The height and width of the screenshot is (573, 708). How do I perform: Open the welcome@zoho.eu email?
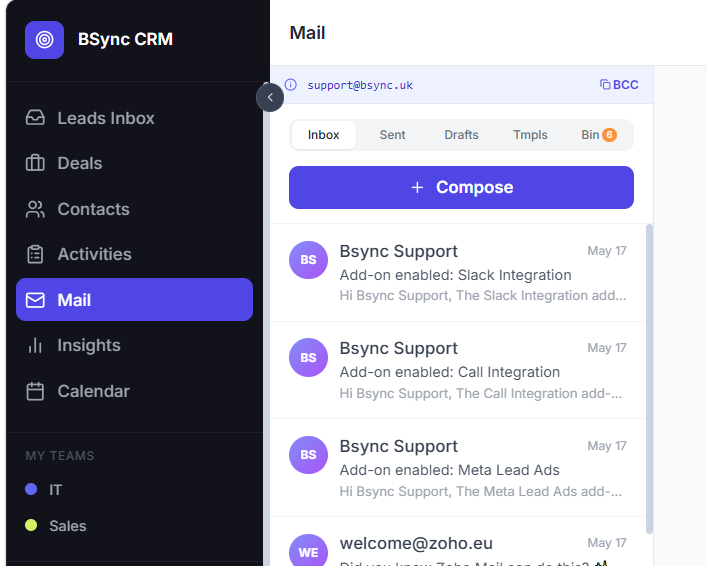click(458, 542)
